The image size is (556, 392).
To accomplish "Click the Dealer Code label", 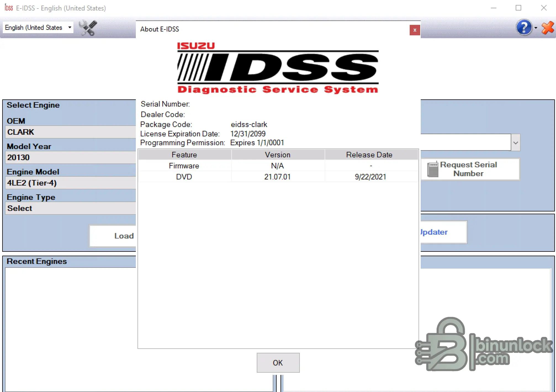I will tap(163, 115).
